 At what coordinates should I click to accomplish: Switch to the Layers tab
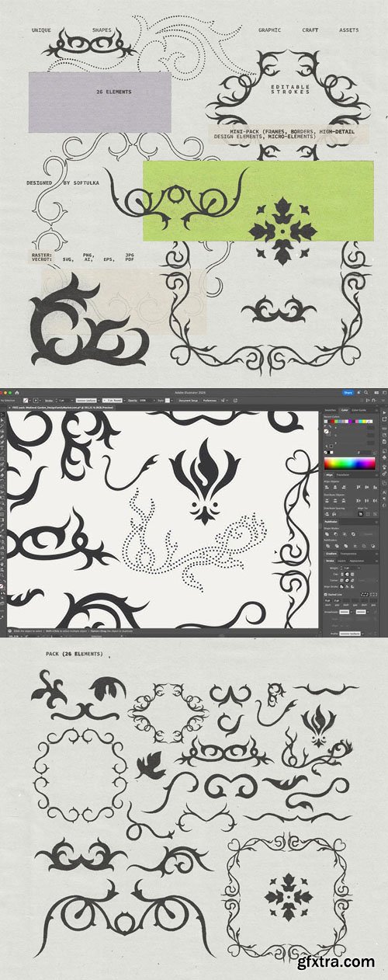341,561
